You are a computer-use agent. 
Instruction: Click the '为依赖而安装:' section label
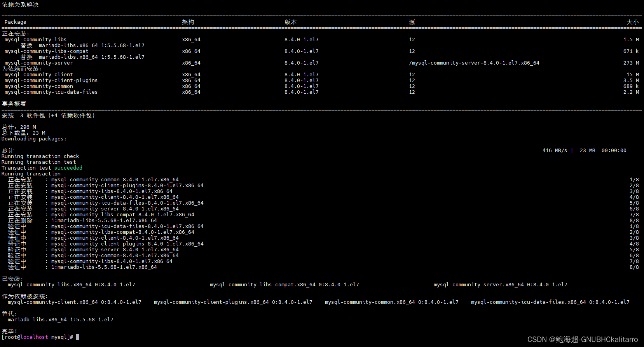click(x=21, y=69)
